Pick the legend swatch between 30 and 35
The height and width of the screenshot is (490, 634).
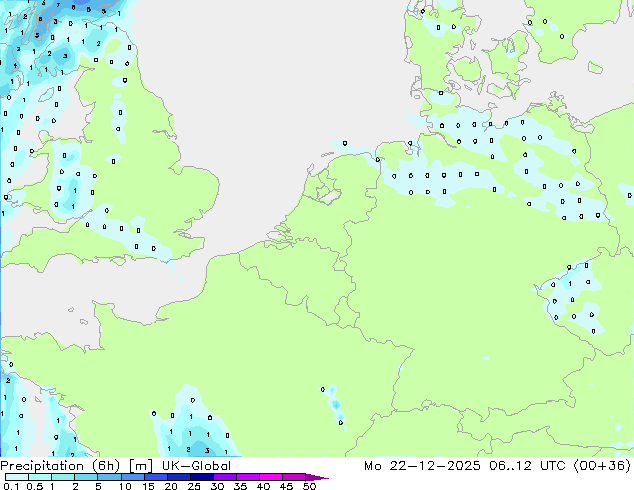(224, 477)
